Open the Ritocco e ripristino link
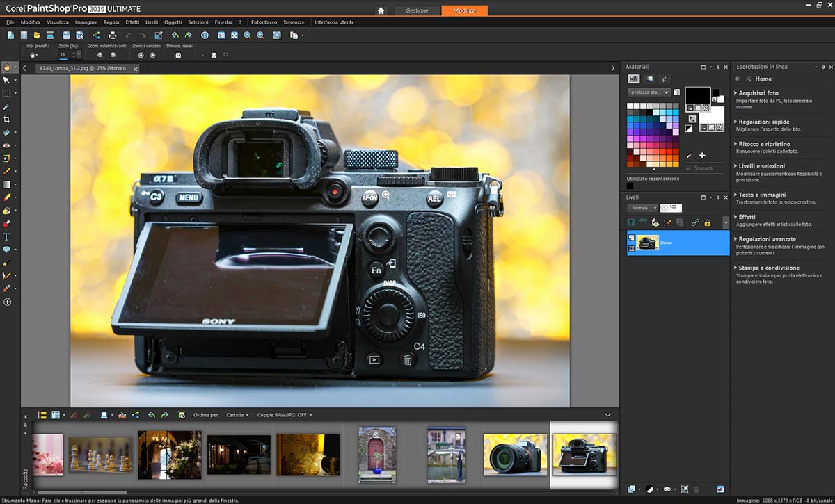This screenshot has width=835, height=504. point(764,144)
